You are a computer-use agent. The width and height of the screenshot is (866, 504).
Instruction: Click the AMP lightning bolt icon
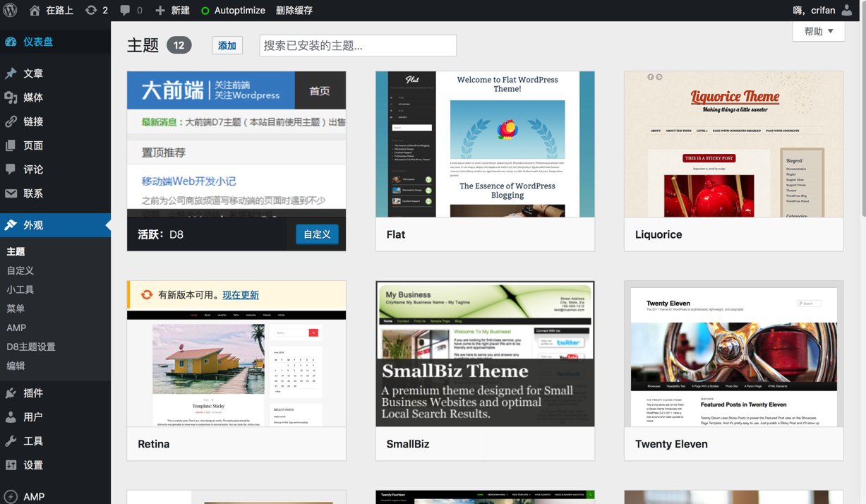tap(11, 496)
